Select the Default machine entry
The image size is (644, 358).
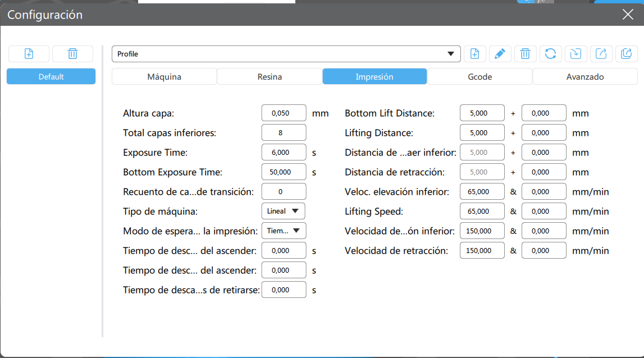pyautogui.click(x=51, y=77)
